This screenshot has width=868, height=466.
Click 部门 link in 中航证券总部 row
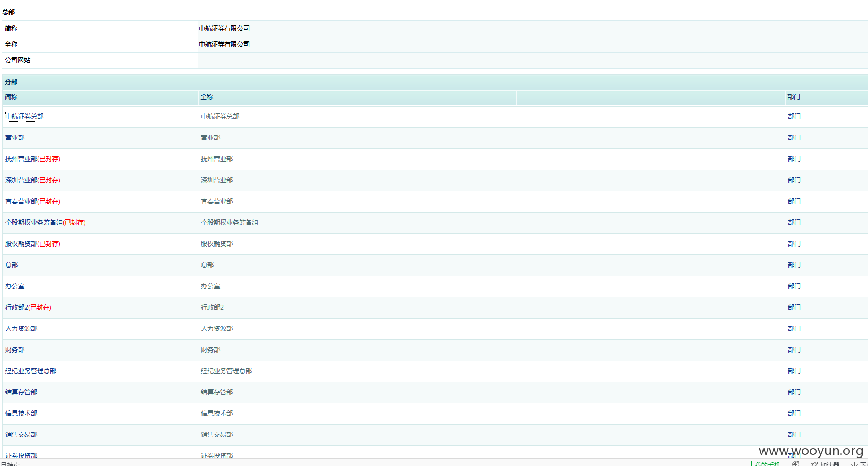794,117
